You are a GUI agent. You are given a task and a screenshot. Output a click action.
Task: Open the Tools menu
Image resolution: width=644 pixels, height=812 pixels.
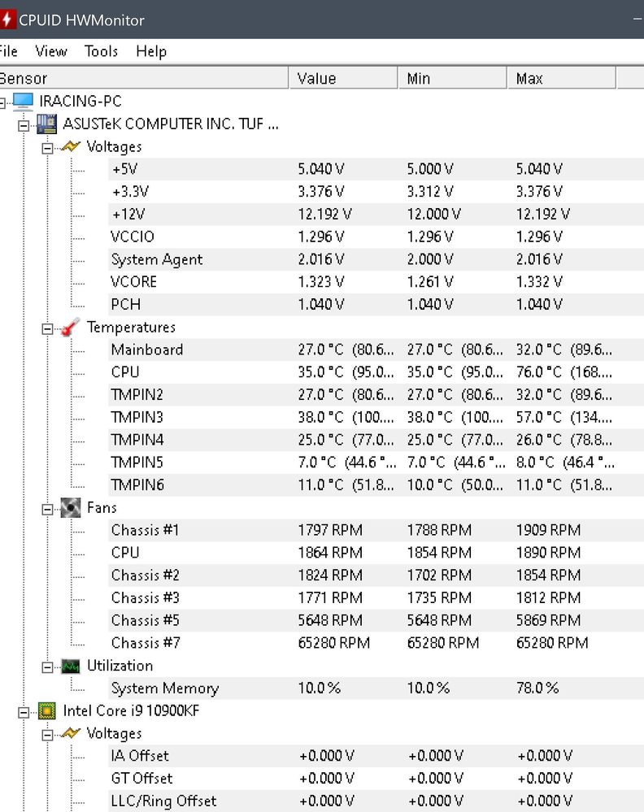coord(101,51)
